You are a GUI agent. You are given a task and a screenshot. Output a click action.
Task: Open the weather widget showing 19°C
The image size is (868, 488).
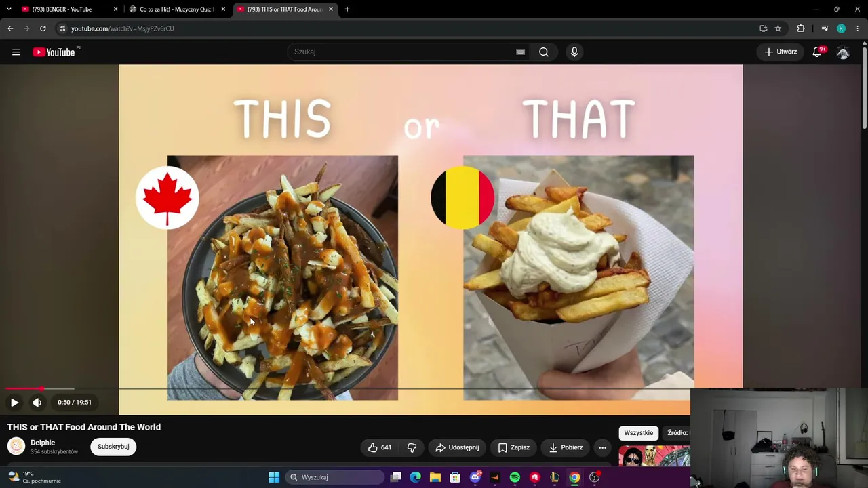coord(34,477)
